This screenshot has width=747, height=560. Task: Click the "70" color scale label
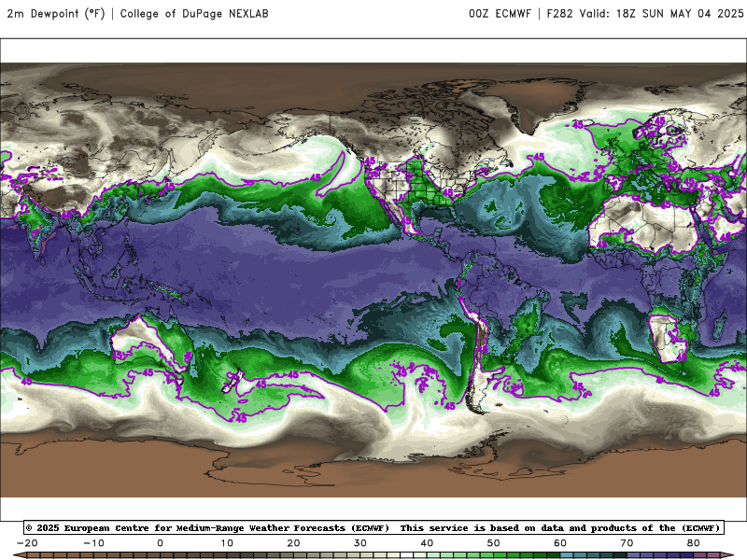(x=627, y=543)
